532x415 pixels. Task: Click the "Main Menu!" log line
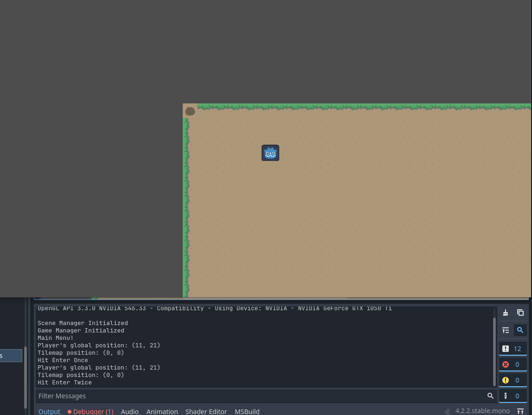tap(56, 338)
